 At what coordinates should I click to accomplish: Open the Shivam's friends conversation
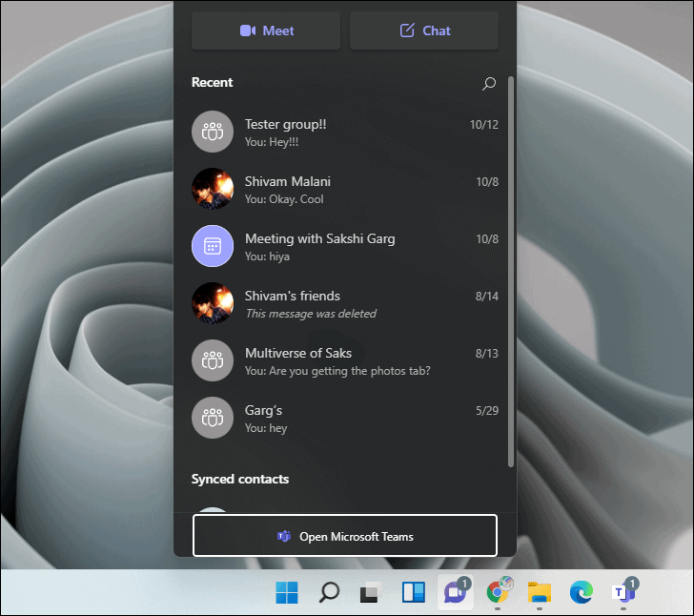(x=345, y=303)
